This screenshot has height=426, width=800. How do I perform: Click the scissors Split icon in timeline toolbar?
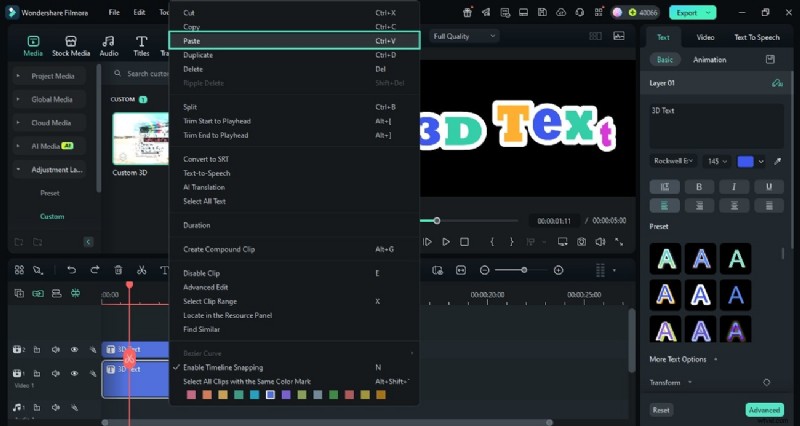point(141,270)
